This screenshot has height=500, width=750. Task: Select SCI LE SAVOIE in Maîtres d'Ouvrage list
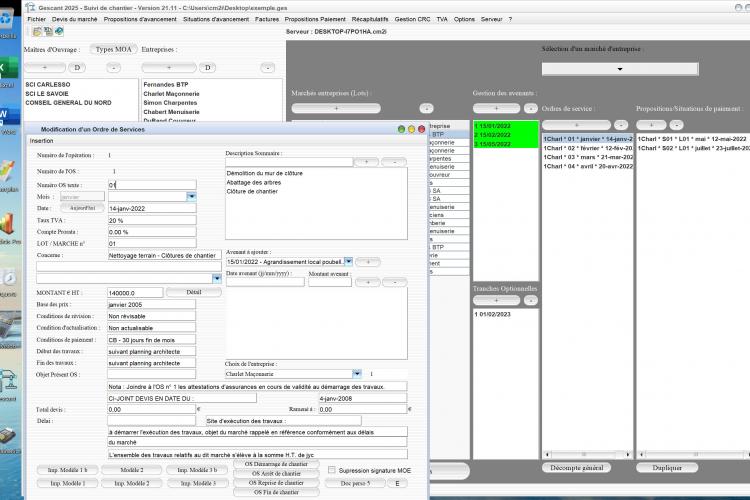click(47, 94)
